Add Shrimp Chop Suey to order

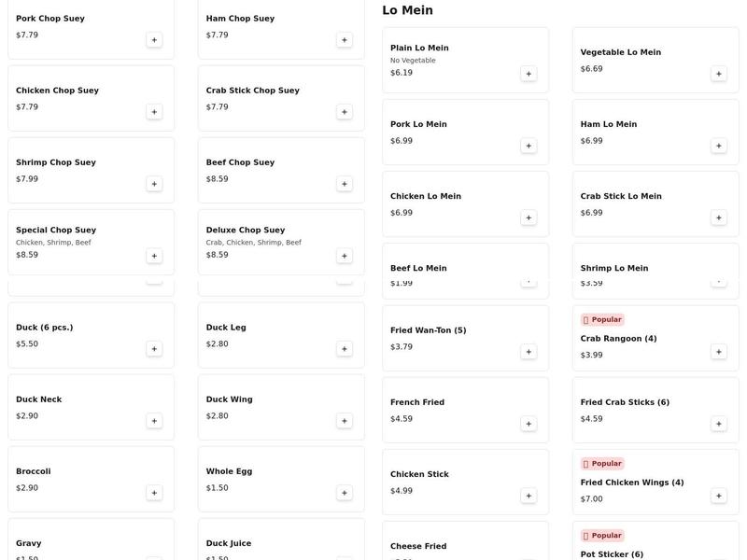click(x=154, y=184)
